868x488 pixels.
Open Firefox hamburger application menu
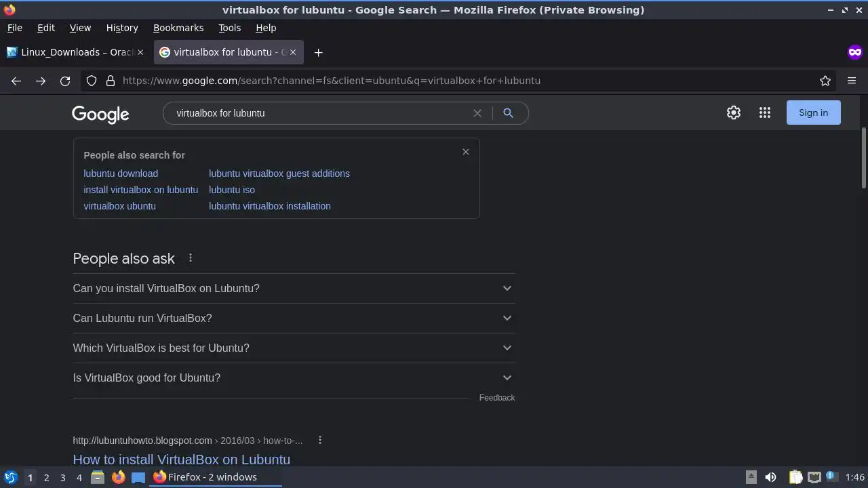tap(852, 81)
